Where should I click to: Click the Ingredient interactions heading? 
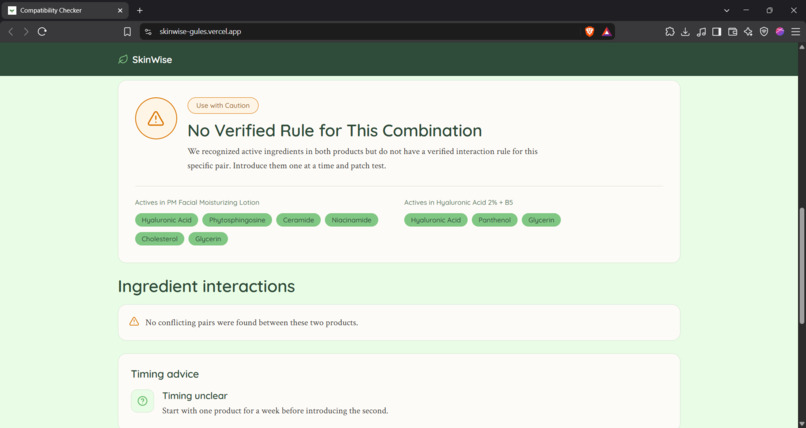pos(206,286)
